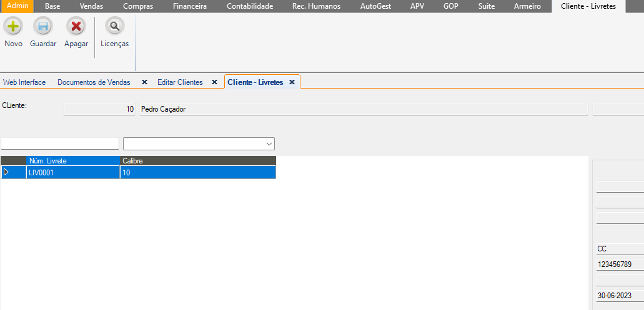Viewport: 644px width, 310px height.
Task: Close the Cliente - Livretes tab
Action: tap(292, 82)
